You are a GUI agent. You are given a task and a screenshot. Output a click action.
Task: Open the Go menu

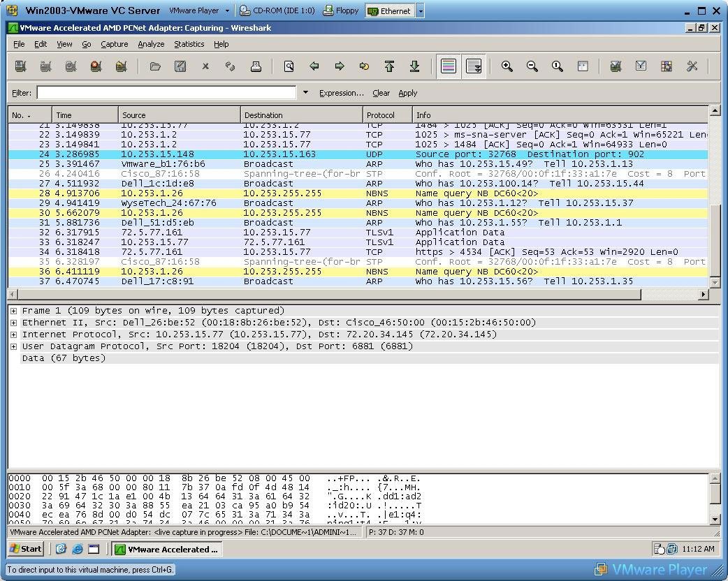tap(87, 44)
